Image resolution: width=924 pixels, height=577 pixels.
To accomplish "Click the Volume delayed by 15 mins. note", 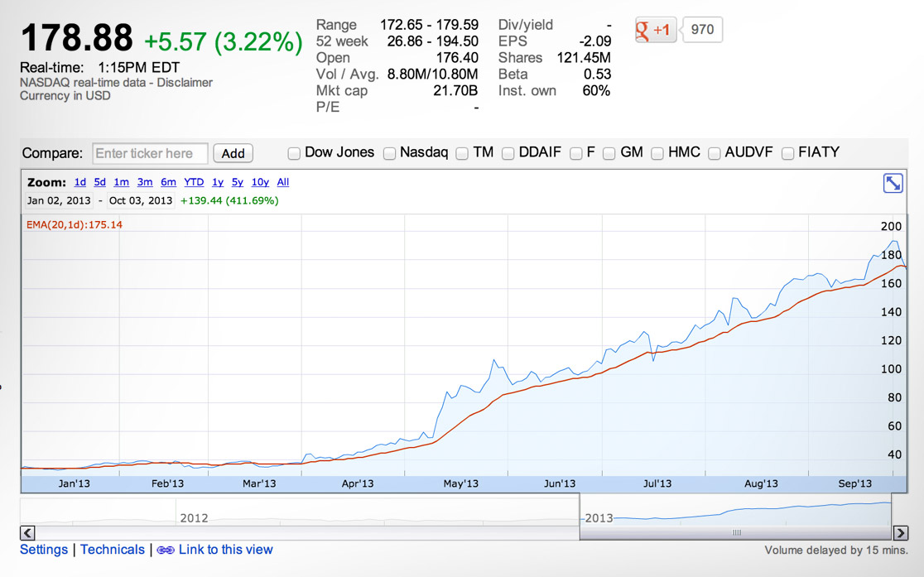I will [836, 550].
